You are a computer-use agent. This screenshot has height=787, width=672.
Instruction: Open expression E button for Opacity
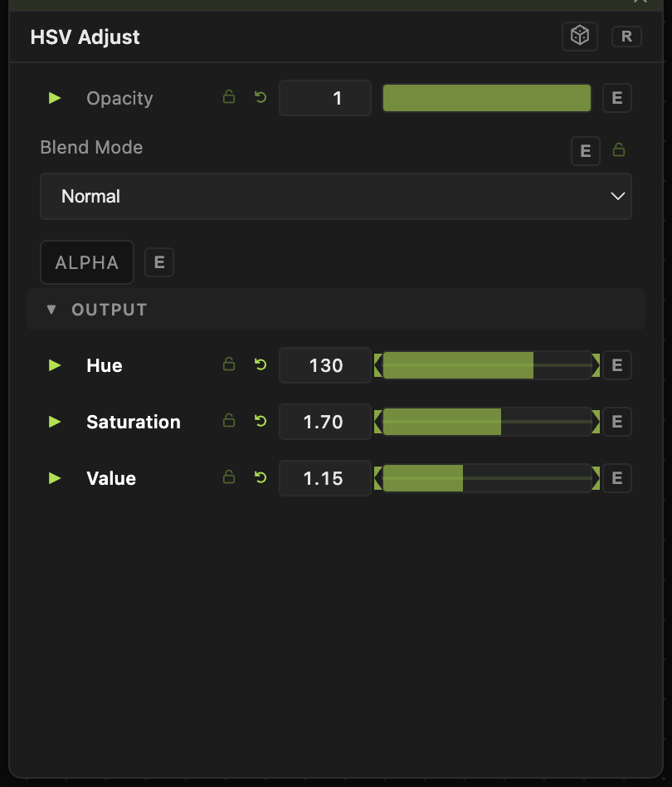[617, 98]
